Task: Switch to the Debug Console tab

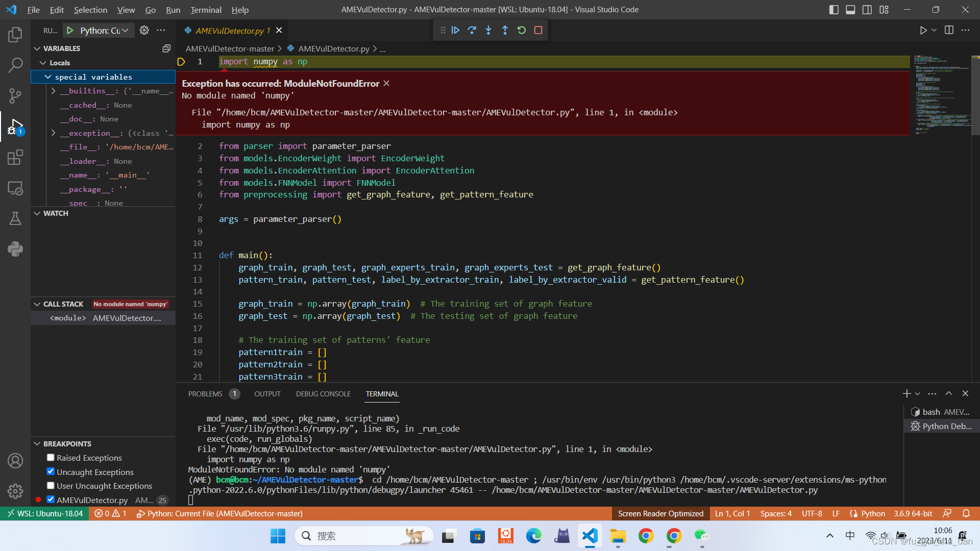Action: (x=323, y=394)
